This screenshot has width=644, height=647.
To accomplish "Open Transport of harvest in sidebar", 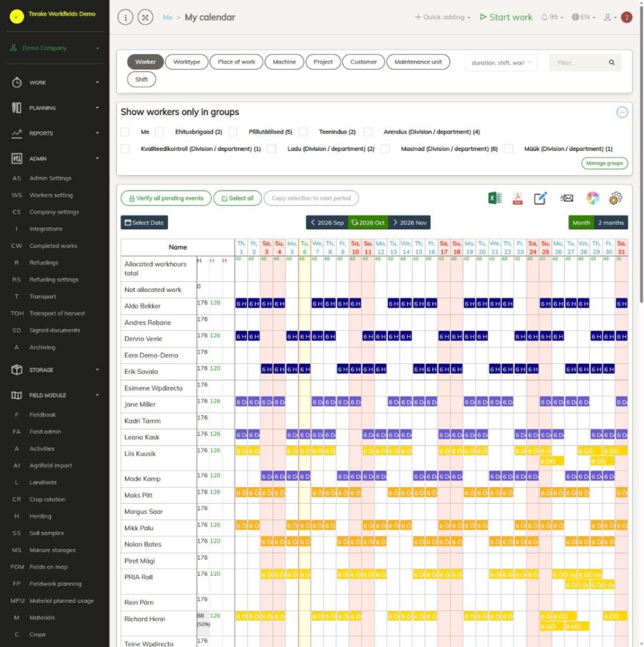I will [58, 313].
